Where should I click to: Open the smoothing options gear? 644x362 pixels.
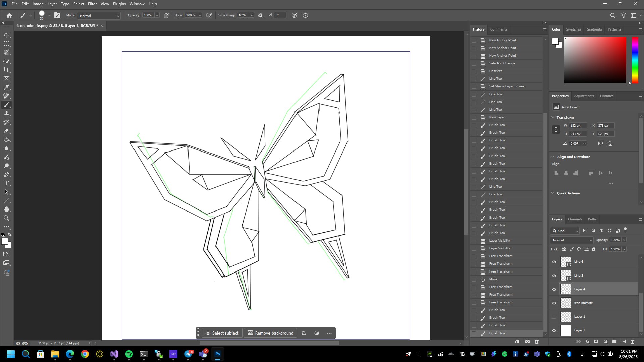click(x=260, y=15)
